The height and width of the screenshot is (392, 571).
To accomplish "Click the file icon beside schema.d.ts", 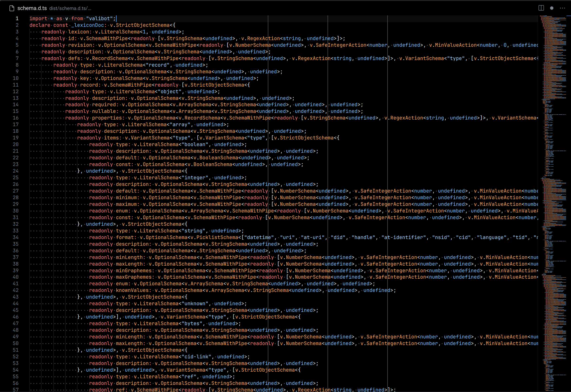I will [x=12, y=8].
